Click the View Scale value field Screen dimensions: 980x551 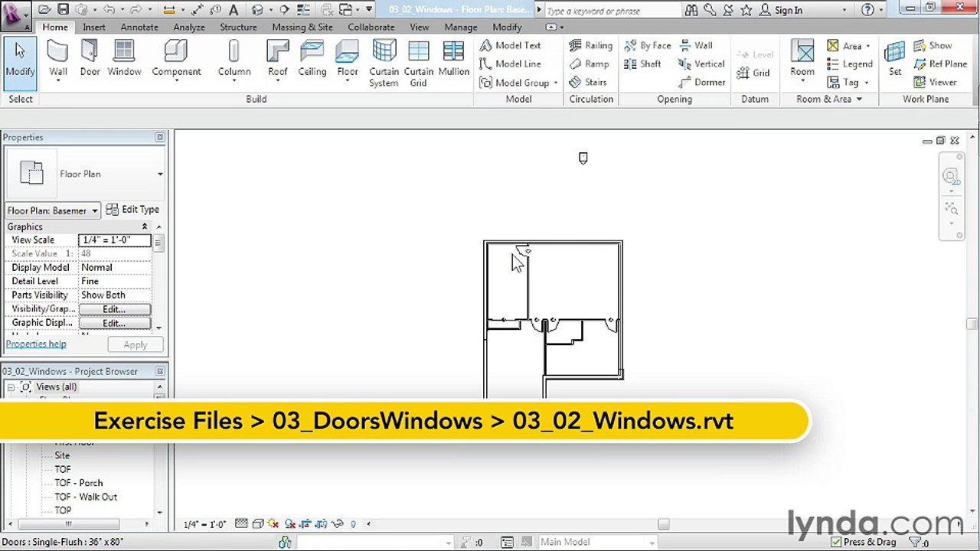point(115,240)
